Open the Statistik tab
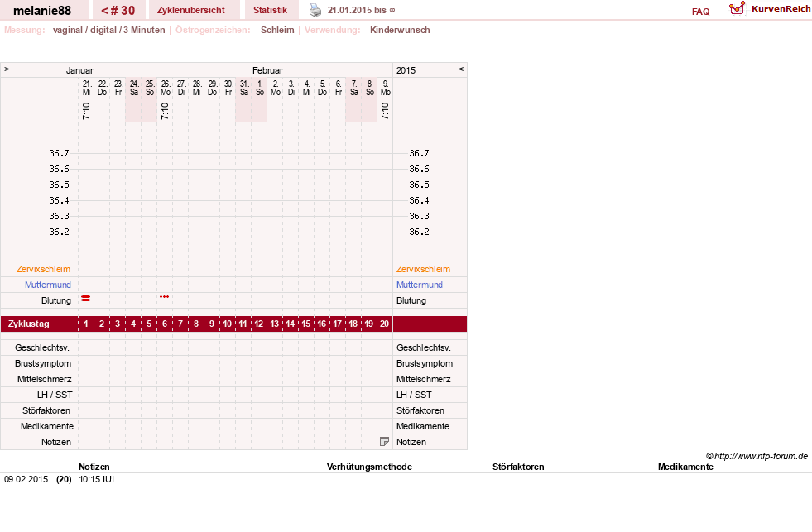Viewport: 812px width, 532px height. click(x=270, y=11)
